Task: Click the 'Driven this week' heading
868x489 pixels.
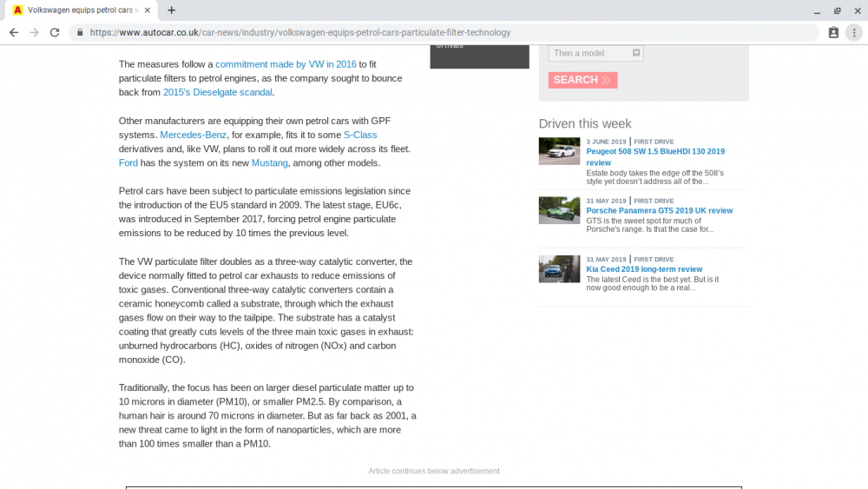Action: [x=584, y=123]
